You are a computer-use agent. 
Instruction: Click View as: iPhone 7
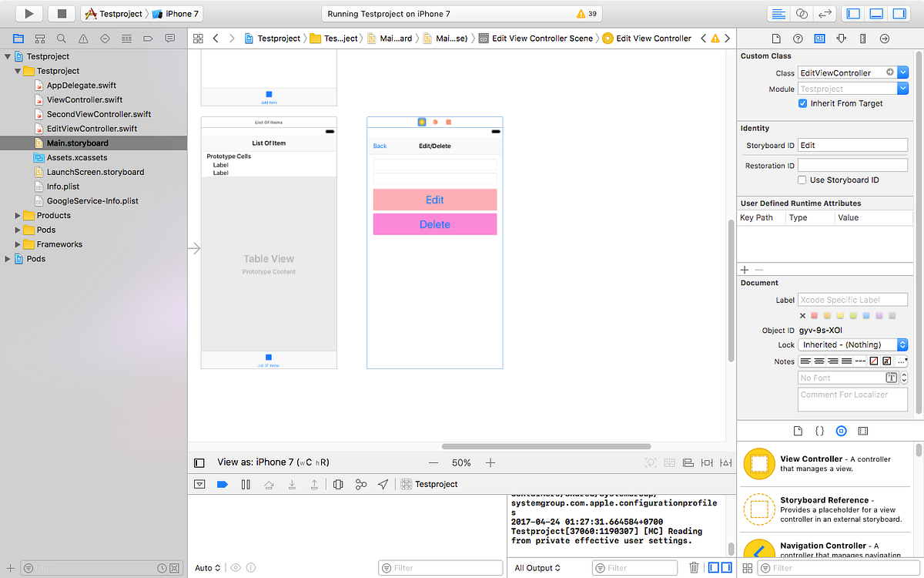254,462
